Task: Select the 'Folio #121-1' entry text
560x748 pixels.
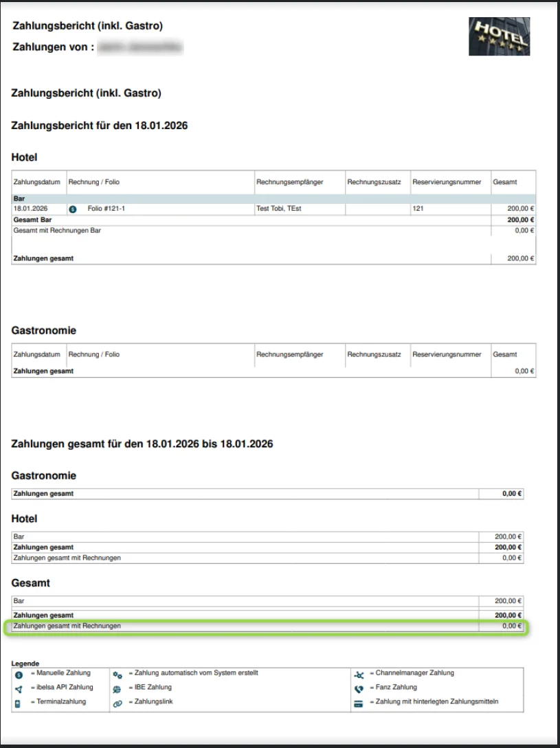Action: [x=107, y=209]
